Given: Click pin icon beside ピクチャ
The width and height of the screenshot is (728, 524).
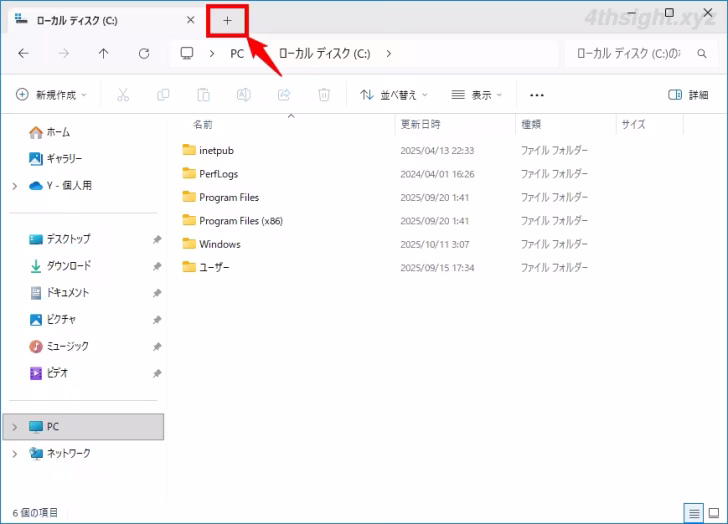Looking at the screenshot, I should (157, 320).
